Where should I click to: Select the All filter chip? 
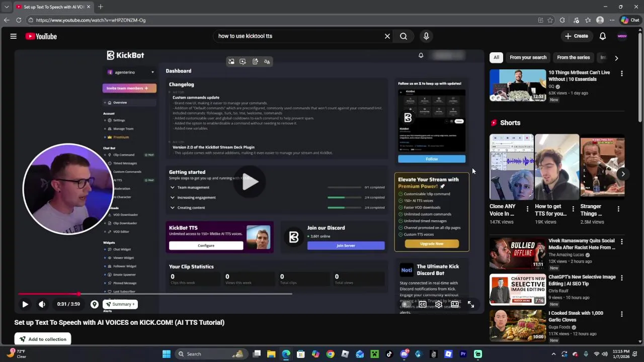tap(496, 57)
